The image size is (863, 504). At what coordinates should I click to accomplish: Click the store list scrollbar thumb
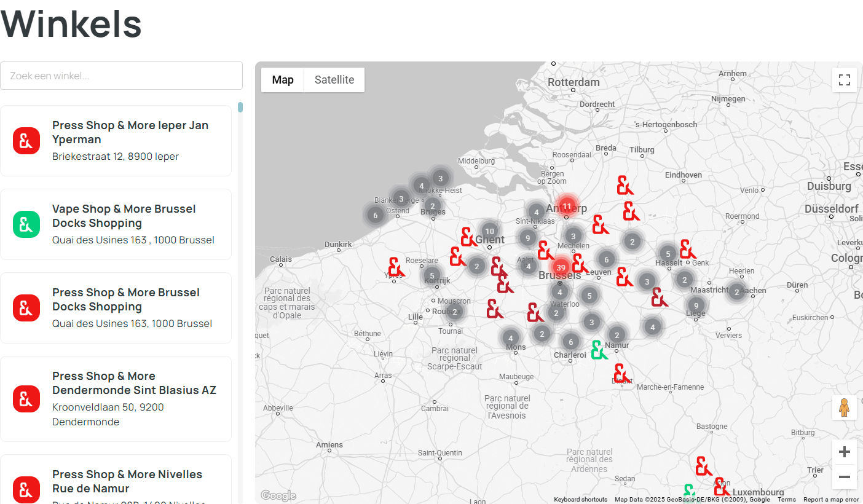pos(240,107)
